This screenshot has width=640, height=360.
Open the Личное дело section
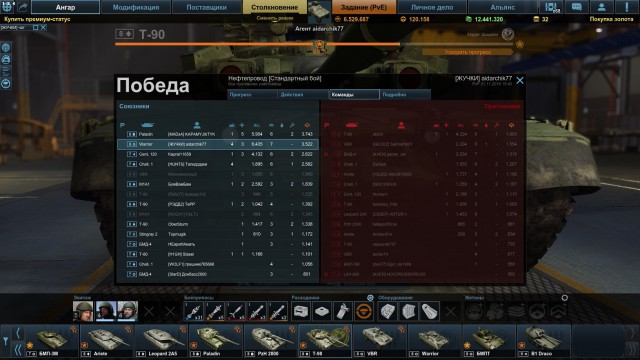(x=432, y=7)
